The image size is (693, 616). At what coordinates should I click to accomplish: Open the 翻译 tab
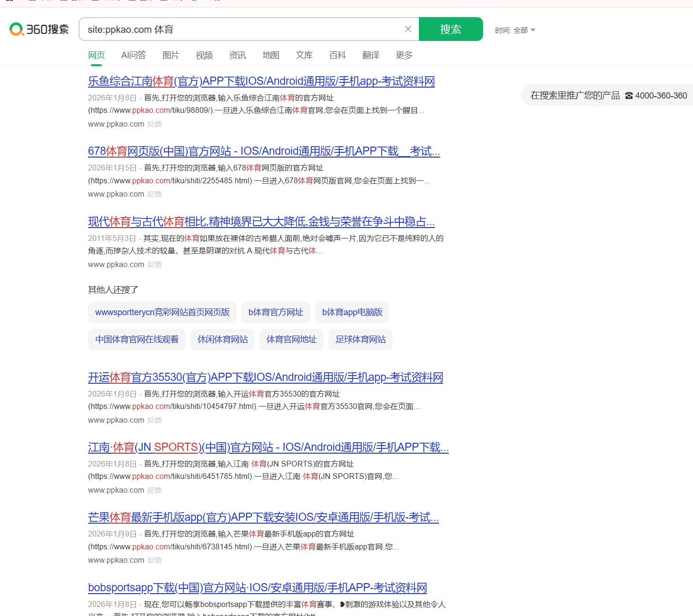pos(371,55)
